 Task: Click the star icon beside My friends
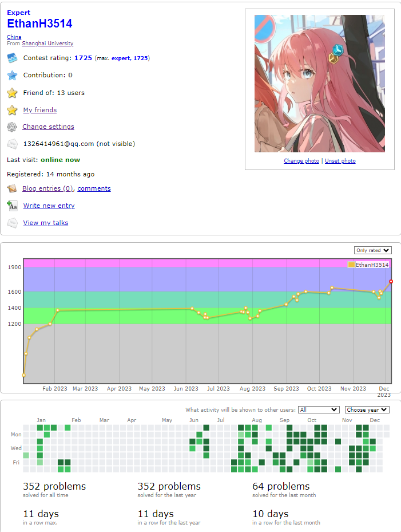pyautogui.click(x=12, y=110)
